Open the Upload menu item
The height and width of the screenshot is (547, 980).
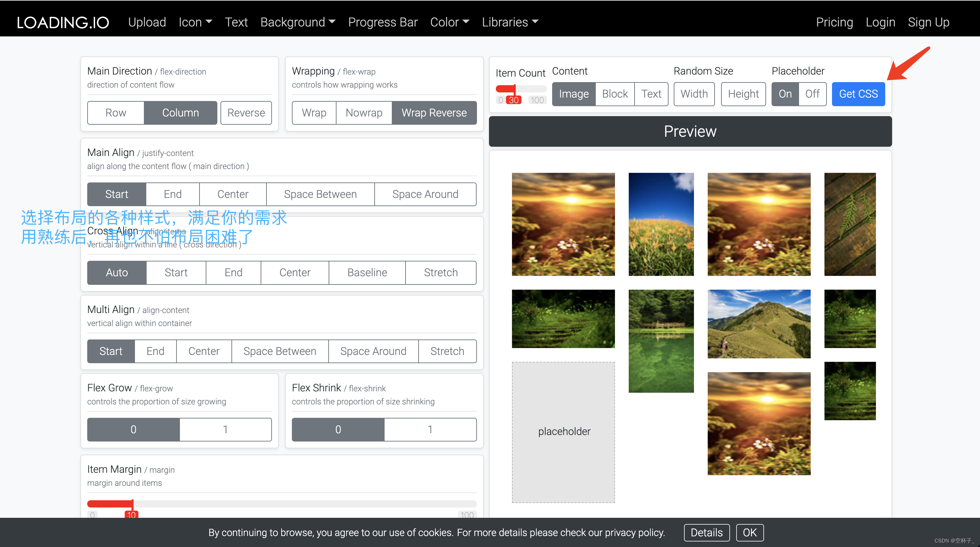pyautogui.click(x=147, y=22)
